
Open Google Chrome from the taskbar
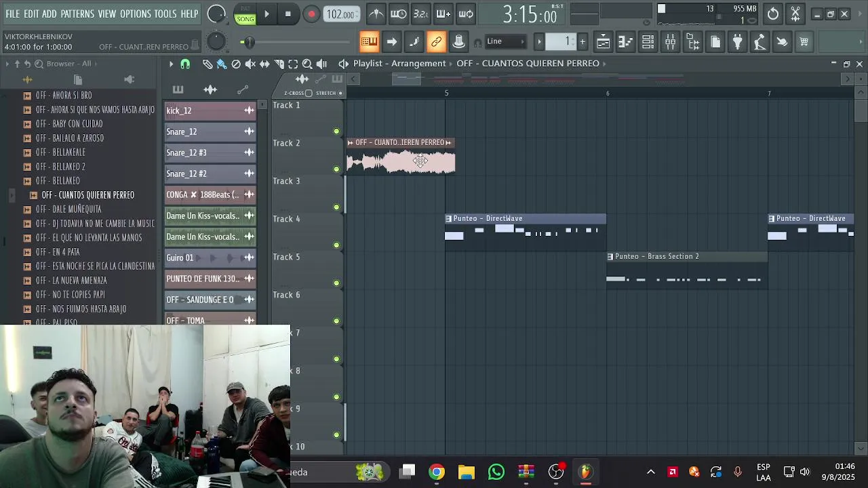coord(437,472)
